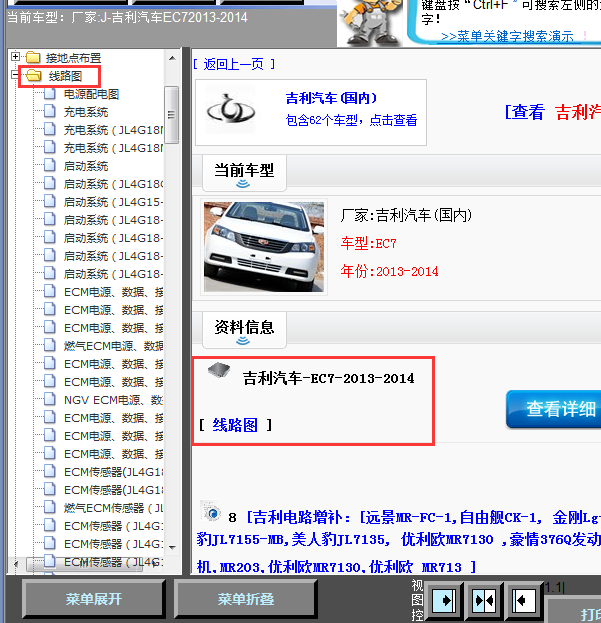This screenshot has height=623, width=601.
Task: Click the document icon beside NGV ECM电源
Action: click(x=50, y=399)
